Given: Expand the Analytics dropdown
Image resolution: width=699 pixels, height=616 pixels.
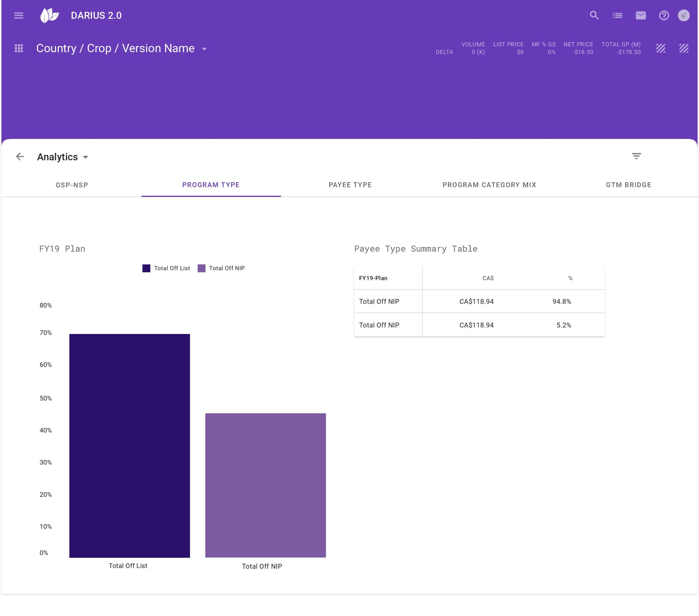Looking at the screenshot, I should [x=85, y=157].
